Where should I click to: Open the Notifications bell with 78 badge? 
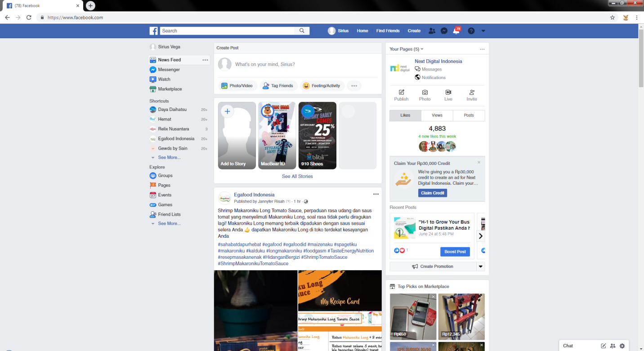pyautogui.click(x=456, y=31)
